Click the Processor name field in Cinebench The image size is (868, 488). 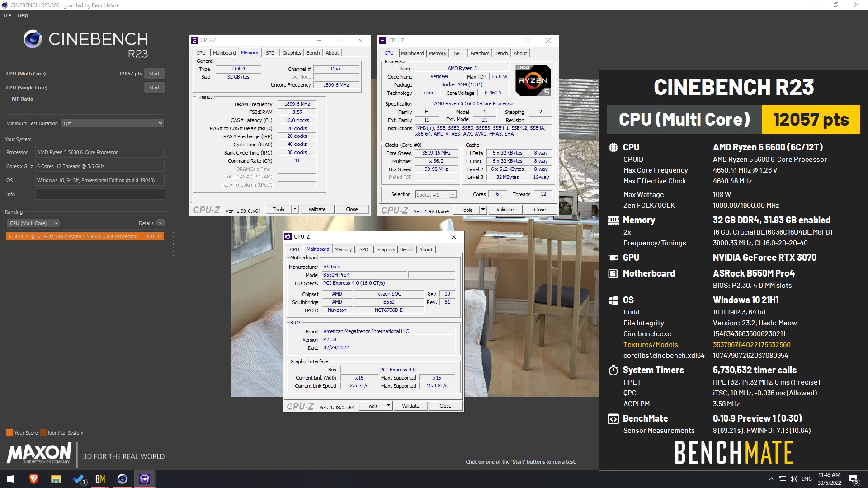[x=100, y=152]
